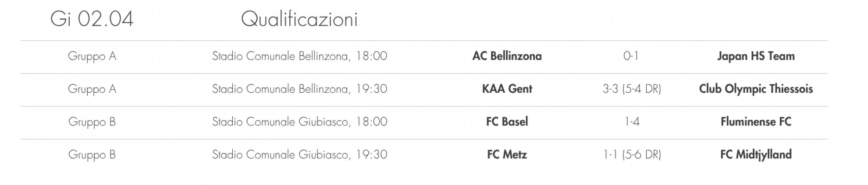This screenshot has height=185, width=868.
Task: Select the 1-4 match result
Action: coord(632,122)
